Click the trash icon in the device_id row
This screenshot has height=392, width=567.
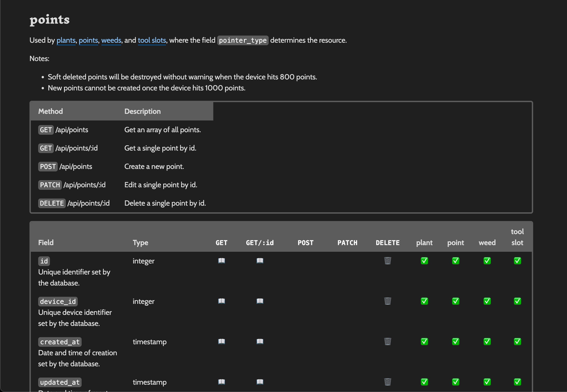click(387, 301)
